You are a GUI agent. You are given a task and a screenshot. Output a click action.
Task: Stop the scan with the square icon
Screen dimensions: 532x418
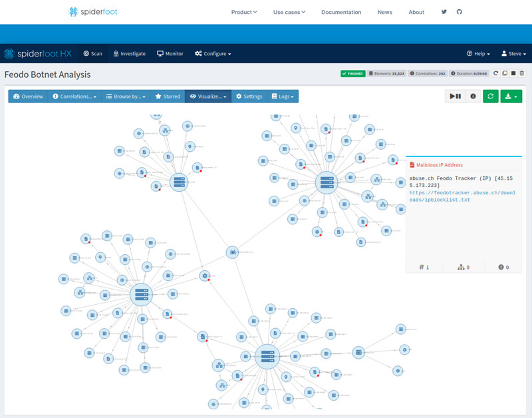coord(513,73)
